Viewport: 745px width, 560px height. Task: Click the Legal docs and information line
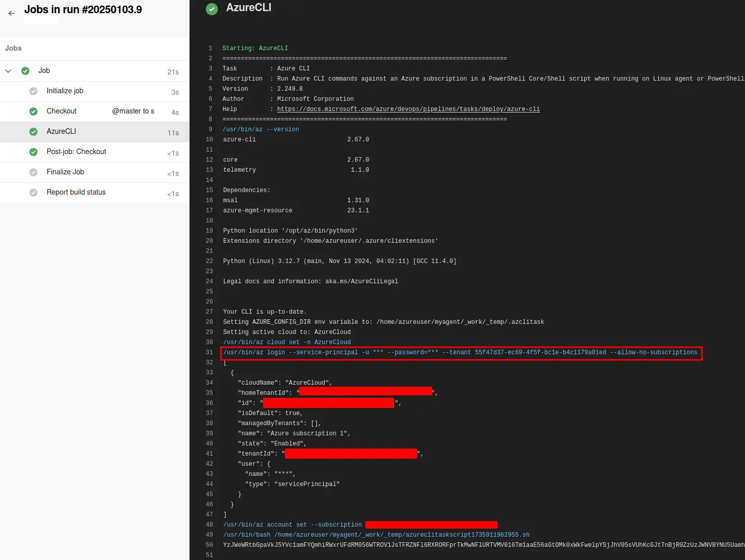(x=311, y=281)
